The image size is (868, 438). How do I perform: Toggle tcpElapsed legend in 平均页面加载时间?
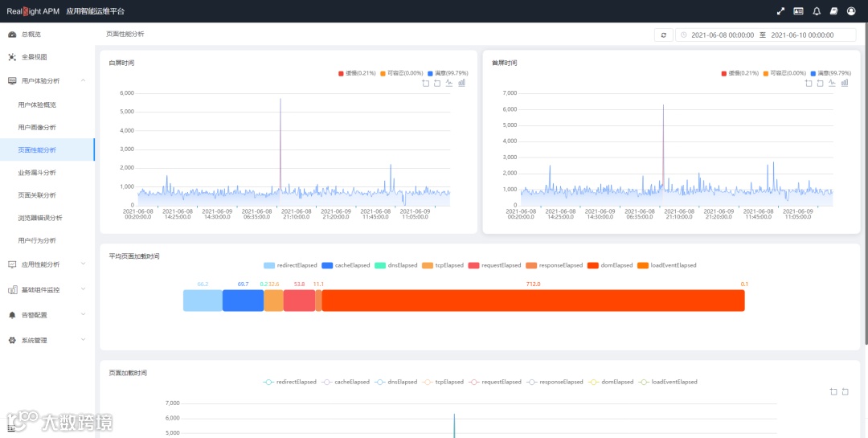tap(442, 266)
